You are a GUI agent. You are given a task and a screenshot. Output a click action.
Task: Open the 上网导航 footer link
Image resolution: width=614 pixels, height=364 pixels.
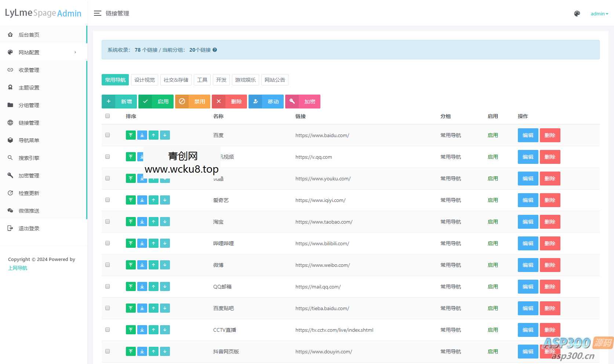(x=18, y=268)
